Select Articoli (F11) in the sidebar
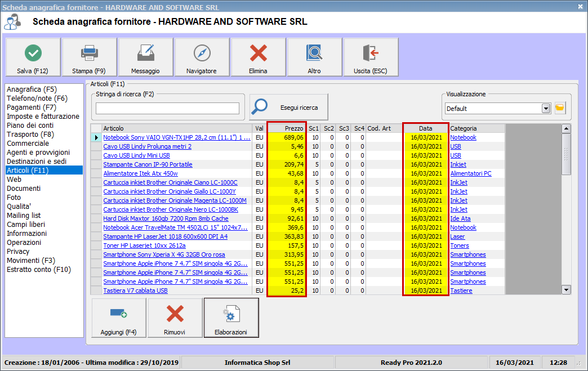This screenshot has height=371, width=588. (44, 170)
